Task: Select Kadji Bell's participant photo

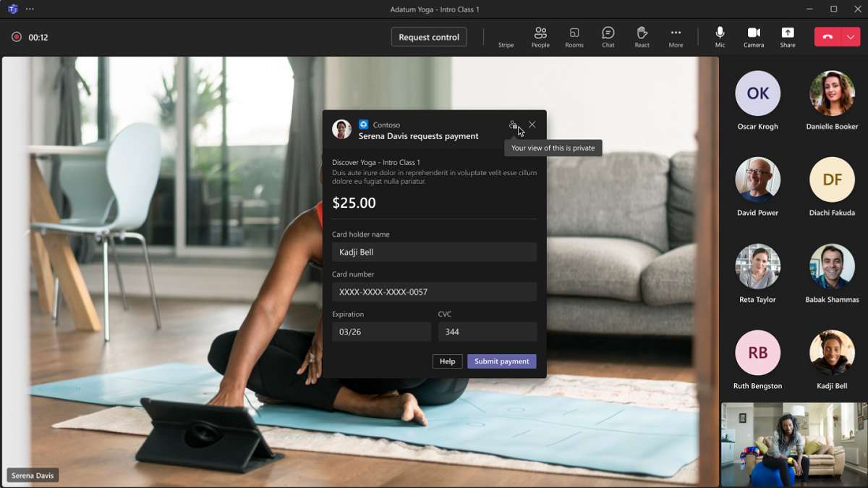Action: 833,353
